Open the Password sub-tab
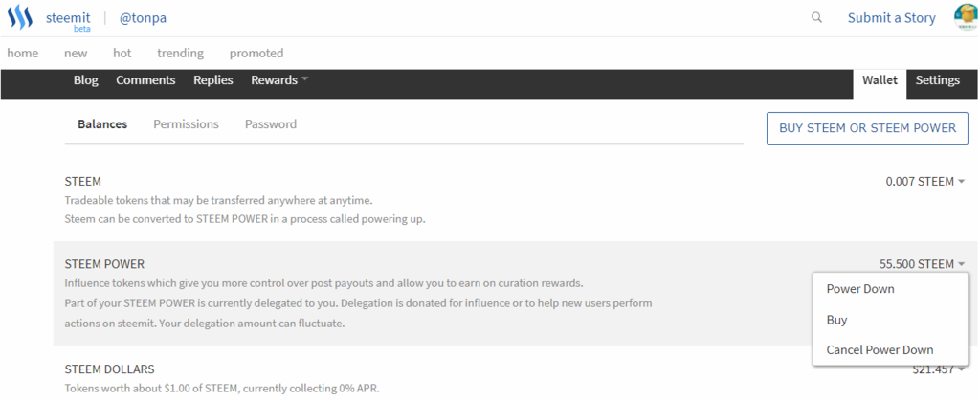 [271, 124]
